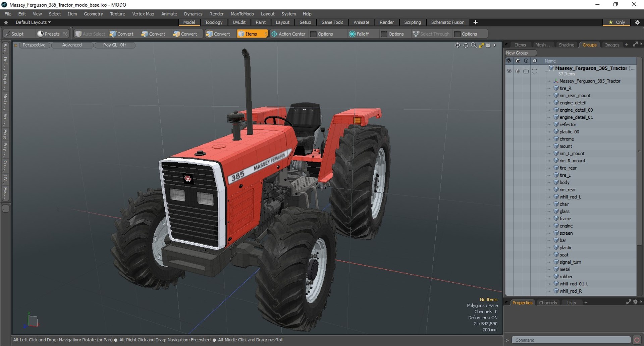Click the record button next to Command

[x=637, y=340]
